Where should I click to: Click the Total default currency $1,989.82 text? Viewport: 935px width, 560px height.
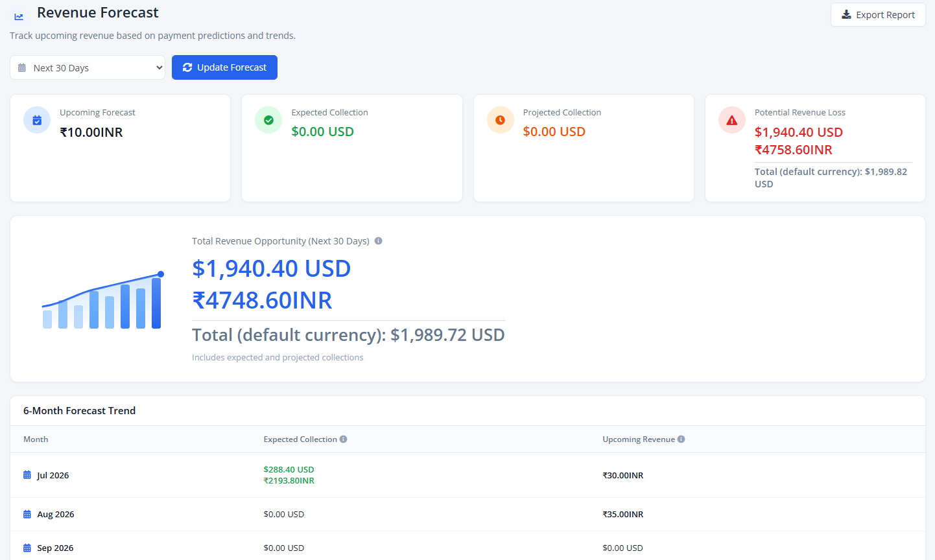[831, 178]
